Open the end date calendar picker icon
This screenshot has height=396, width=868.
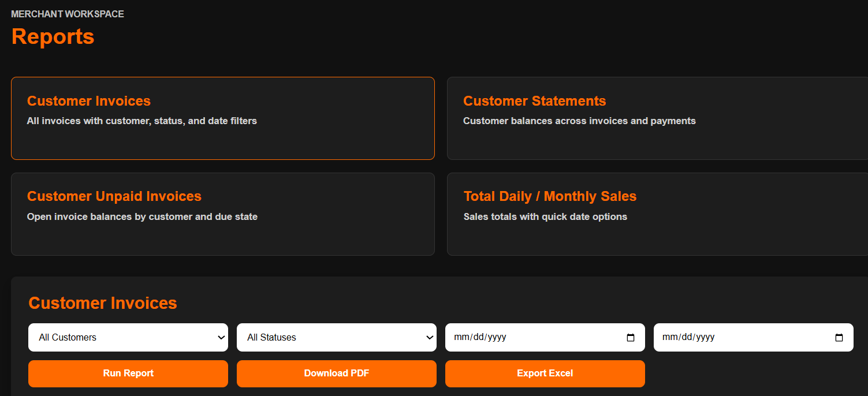coord(839,337)
